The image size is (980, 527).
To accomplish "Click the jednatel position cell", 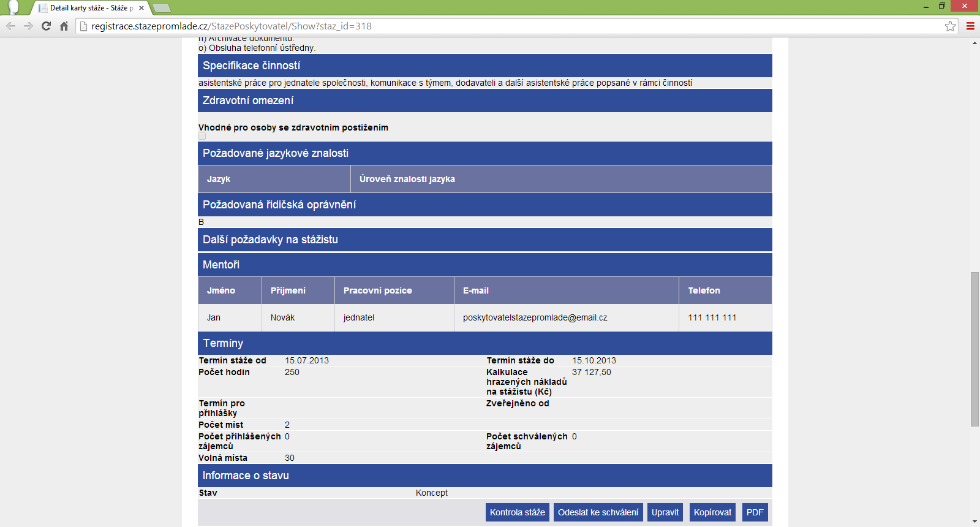I will [394, 317].
